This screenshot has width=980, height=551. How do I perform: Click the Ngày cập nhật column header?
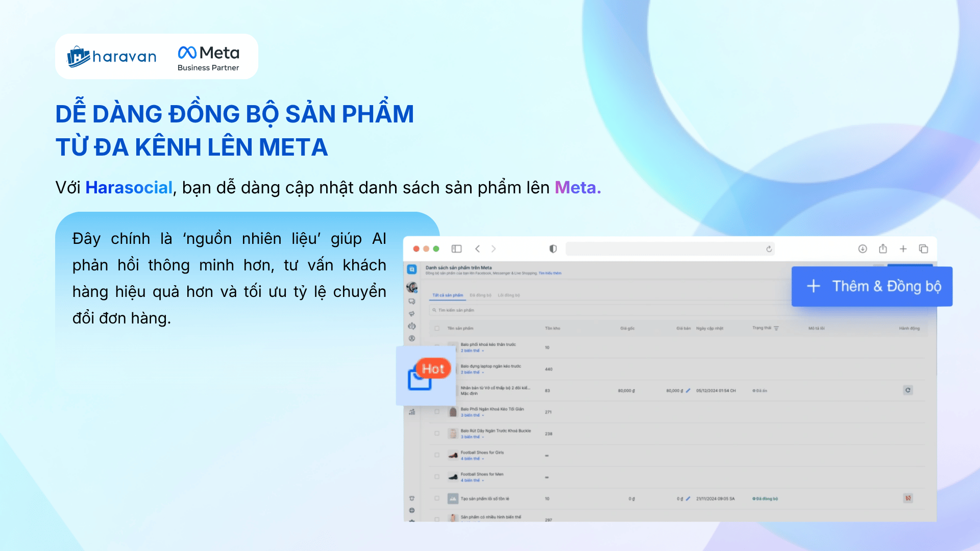709,329
